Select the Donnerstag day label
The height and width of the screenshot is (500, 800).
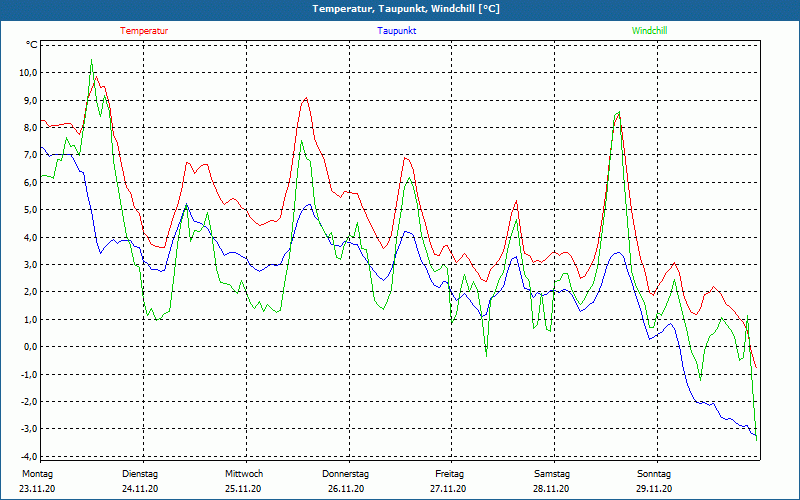[x=346, y=474]
